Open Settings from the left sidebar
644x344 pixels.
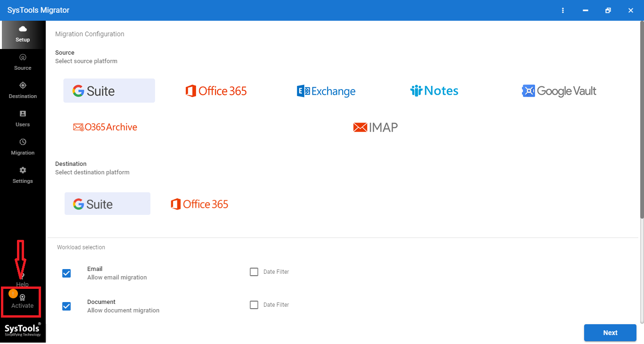pos(22,174)
